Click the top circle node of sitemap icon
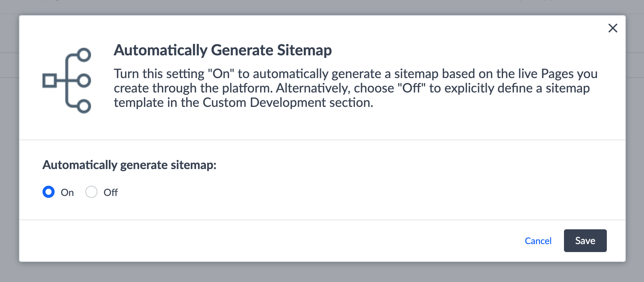 (x=84, y=55)
